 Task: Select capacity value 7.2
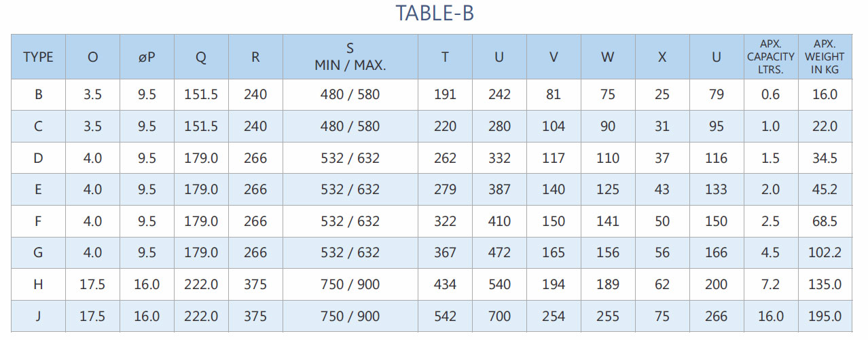[x=771, y=284]
